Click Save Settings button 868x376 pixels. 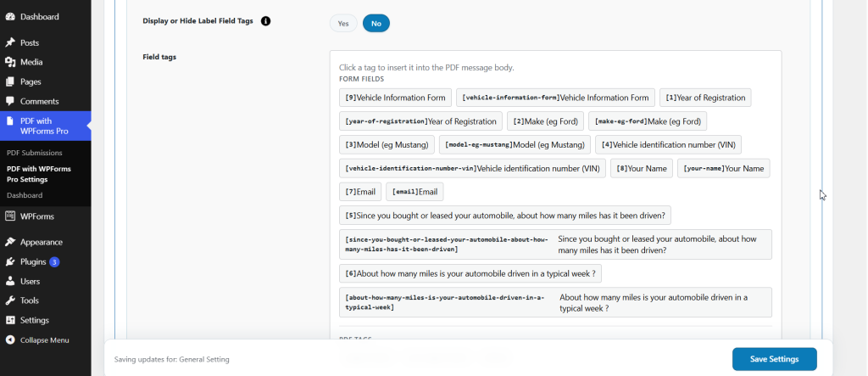click(774, 359)
